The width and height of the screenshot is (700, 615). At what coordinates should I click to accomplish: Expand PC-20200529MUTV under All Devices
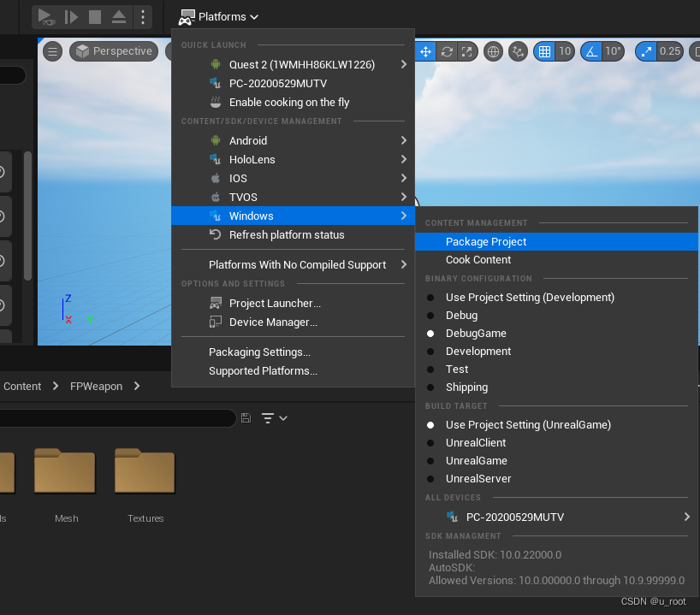tap(556, 517)
